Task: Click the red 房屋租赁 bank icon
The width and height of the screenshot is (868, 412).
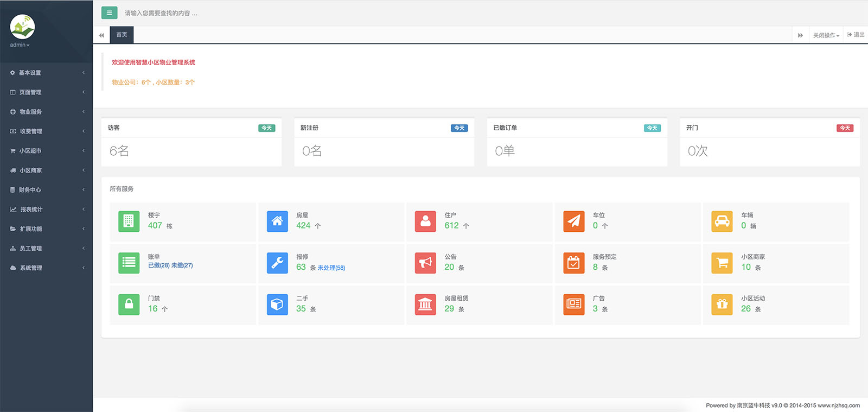Action: (x=425, y=305)
